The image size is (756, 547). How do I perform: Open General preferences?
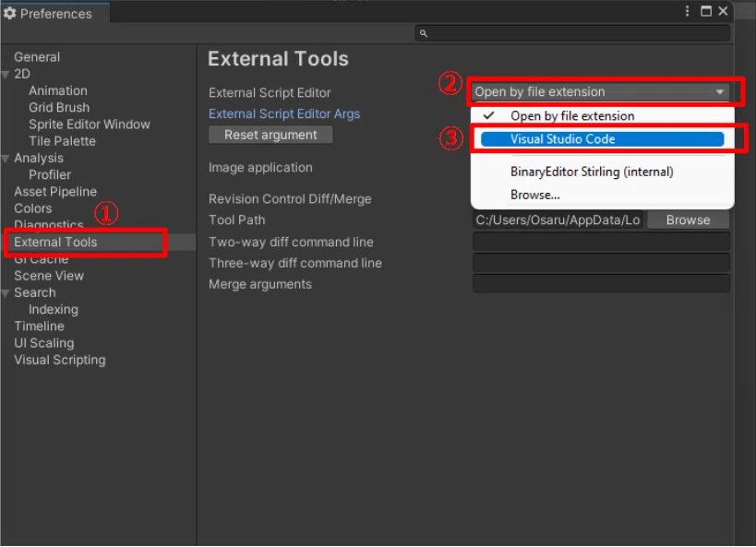(37, 57)
